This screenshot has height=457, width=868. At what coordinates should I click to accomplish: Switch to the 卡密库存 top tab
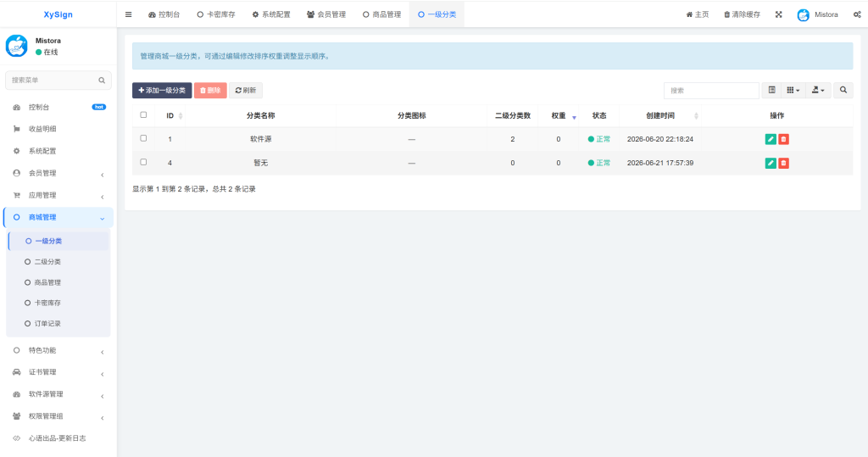(216, 14)
